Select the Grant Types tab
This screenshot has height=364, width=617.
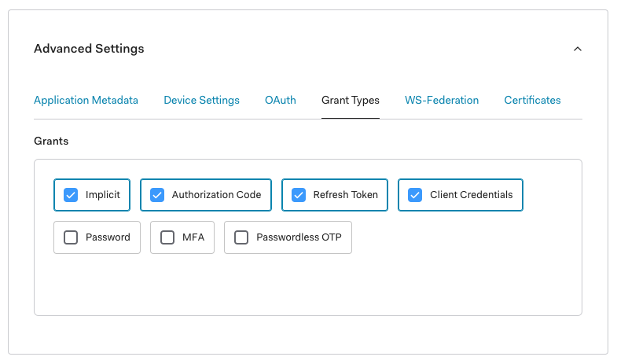(x=350, y=101)
